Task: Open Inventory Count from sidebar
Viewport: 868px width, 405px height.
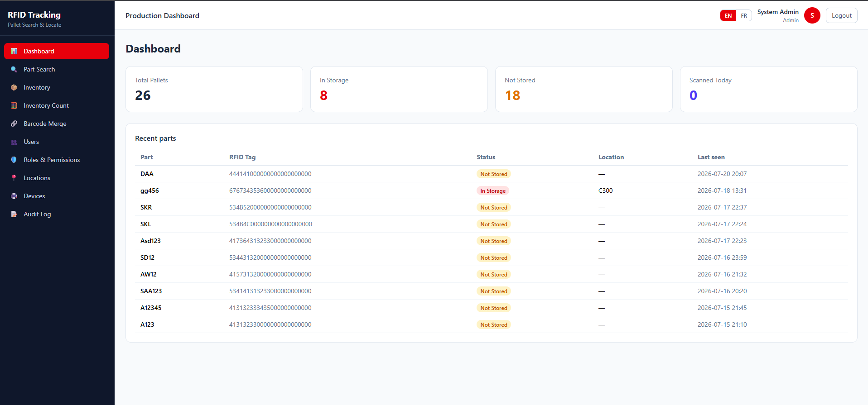Action: point(57,105)
